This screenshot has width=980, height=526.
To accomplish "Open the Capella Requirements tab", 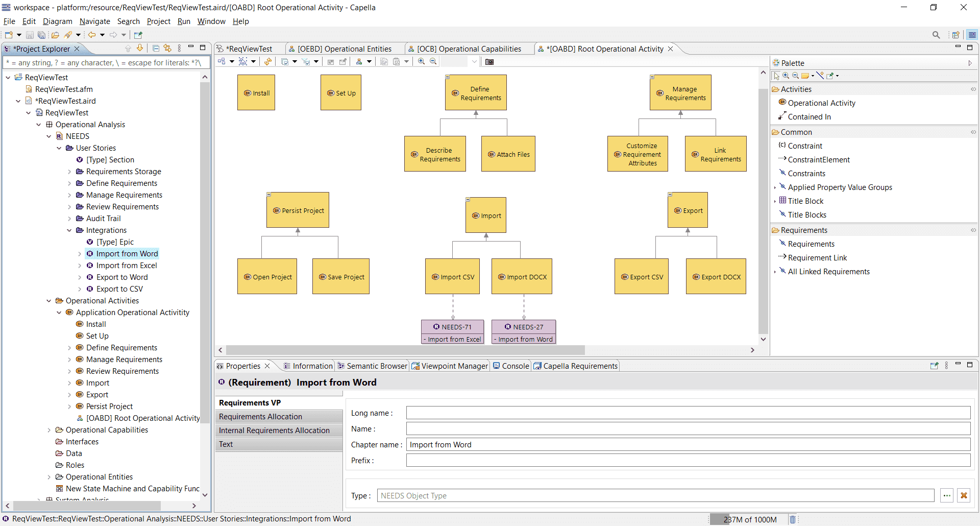I will point(575,366).
